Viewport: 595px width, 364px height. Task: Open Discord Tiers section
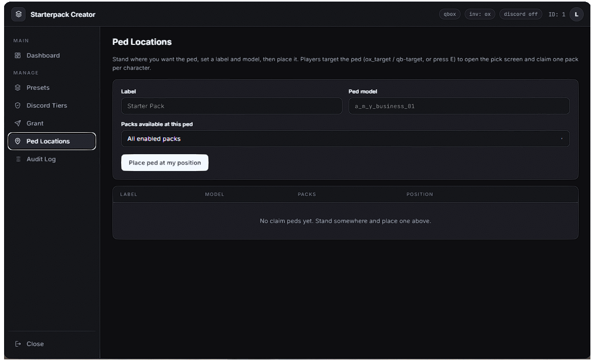click(52, 105)
